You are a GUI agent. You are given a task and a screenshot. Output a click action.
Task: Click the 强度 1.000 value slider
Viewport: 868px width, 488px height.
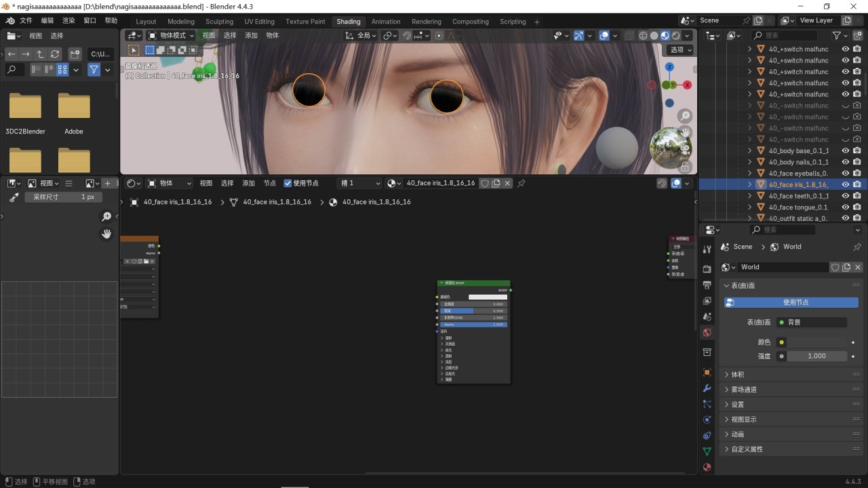point(816,356)
